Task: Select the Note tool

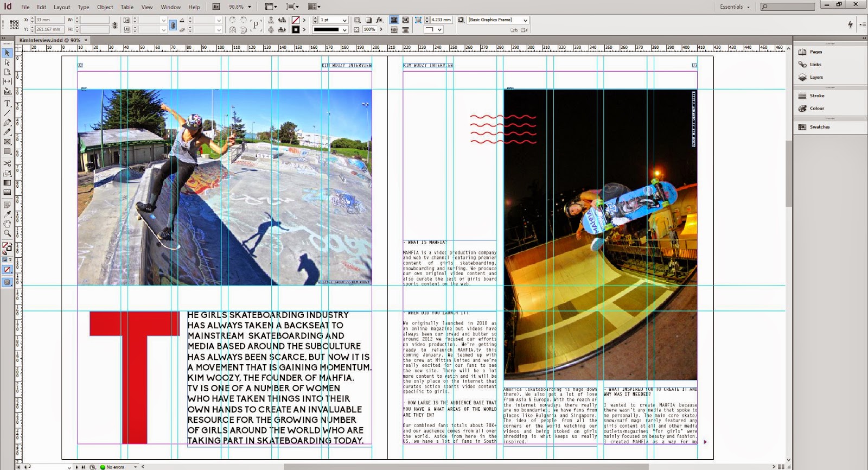Action: [8, 205]
